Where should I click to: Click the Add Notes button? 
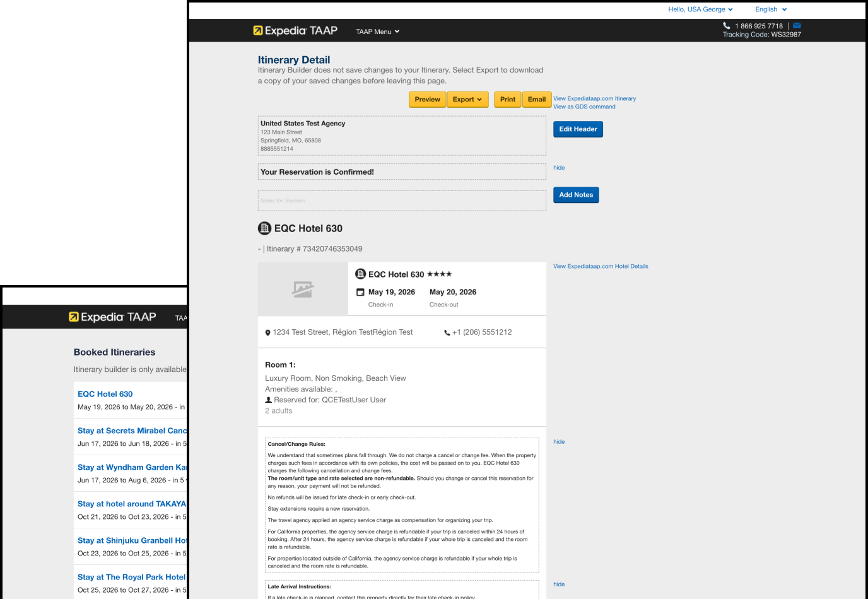(x=576, y=195)
